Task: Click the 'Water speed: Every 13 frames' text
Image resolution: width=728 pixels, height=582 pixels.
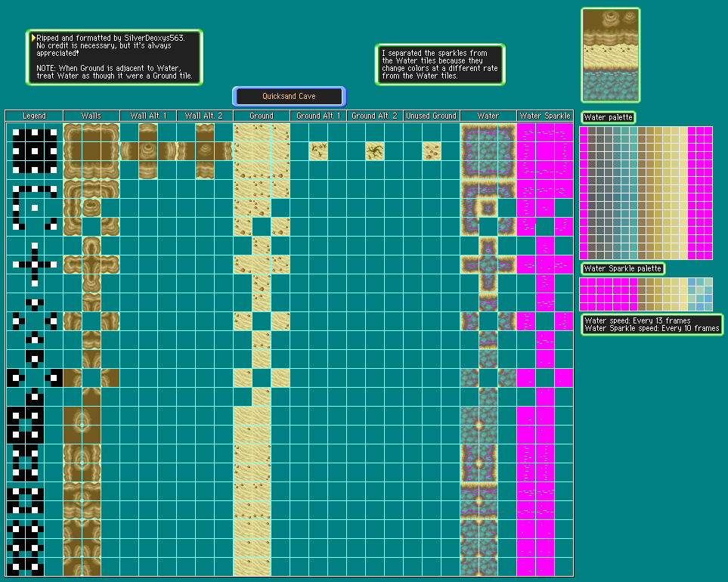Action: [637, 320]
